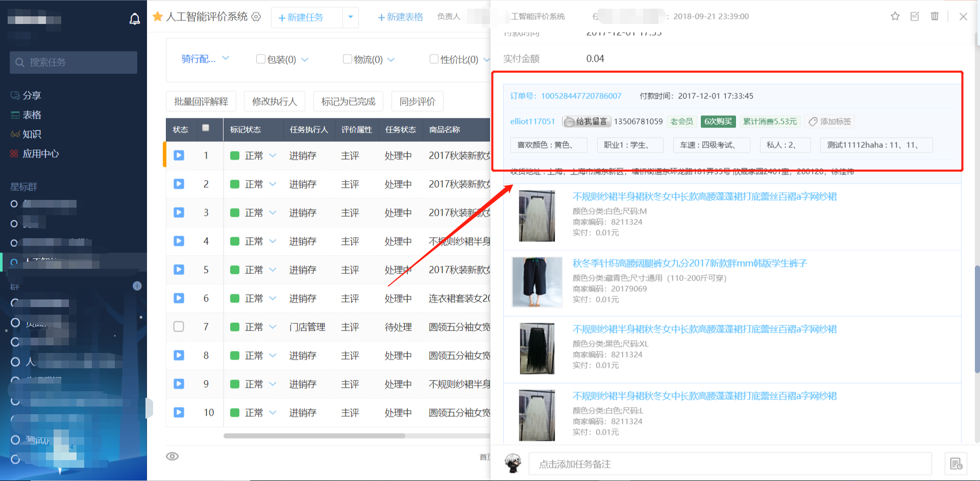The height and width of the screenshot is (481, 980).
Task: Expand 正常 status dropdown in row 2
Action: pyautogui.click(x=273, y=184)
